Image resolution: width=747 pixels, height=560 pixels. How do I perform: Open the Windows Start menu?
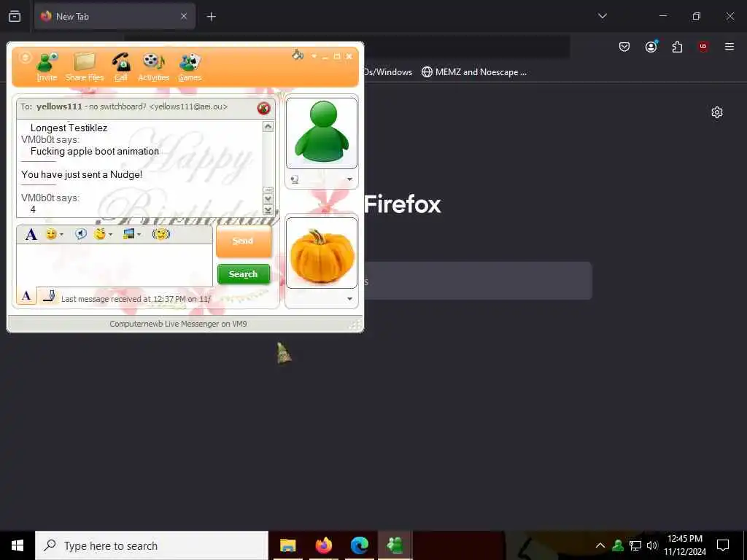coord(18,545)
